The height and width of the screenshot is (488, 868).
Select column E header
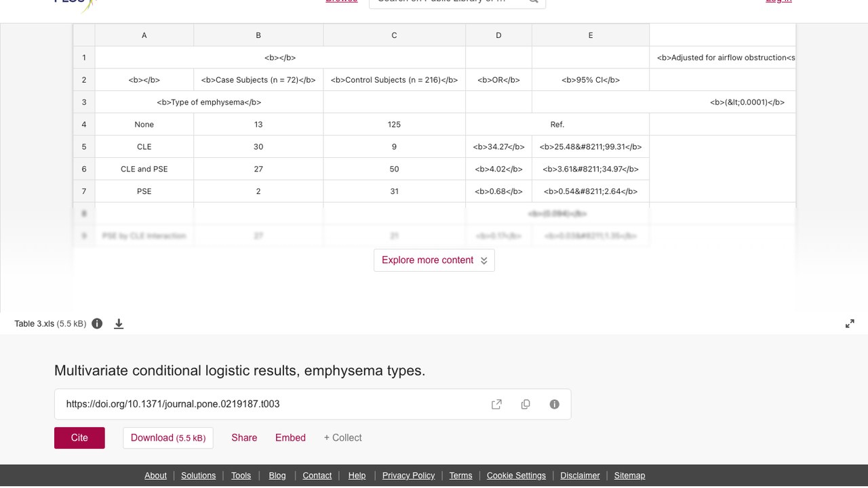(x=591, y=35)
